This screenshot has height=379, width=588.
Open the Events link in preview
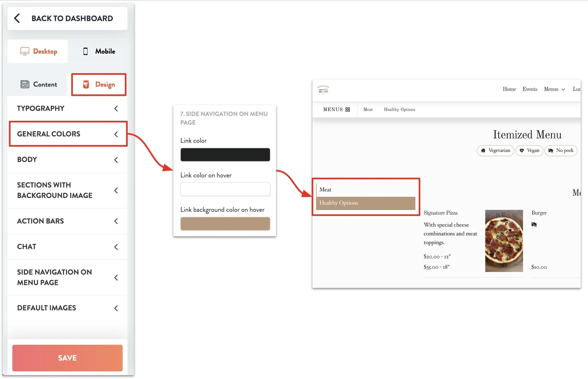pos(530,89)
